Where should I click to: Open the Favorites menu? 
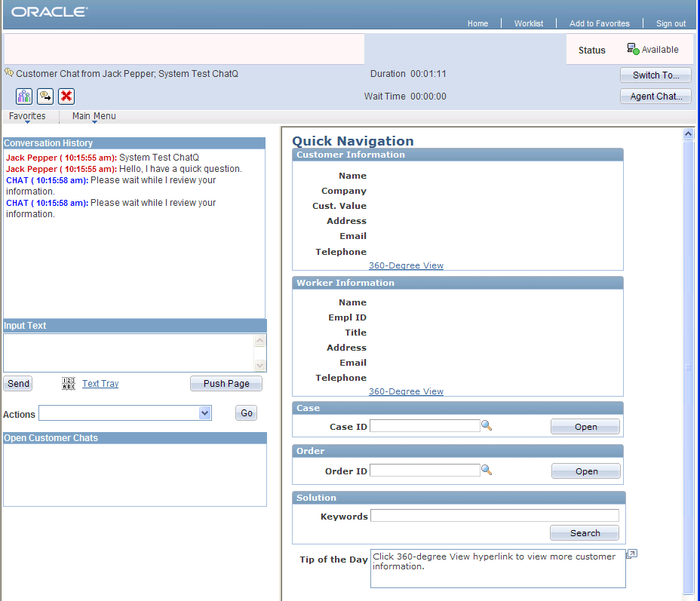tap(29, 116)
